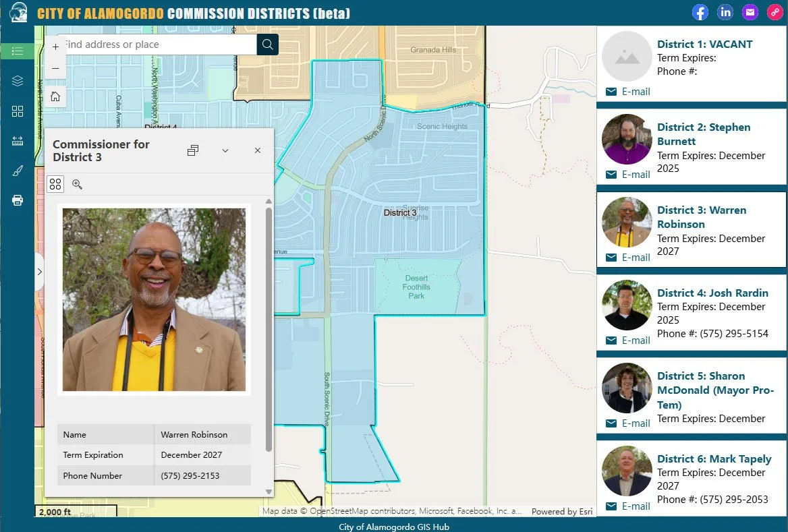The image size is (788, 532).
Task: Click the popup vertical scrollbar
Action: pyautogui.click(x=269, y=330)
